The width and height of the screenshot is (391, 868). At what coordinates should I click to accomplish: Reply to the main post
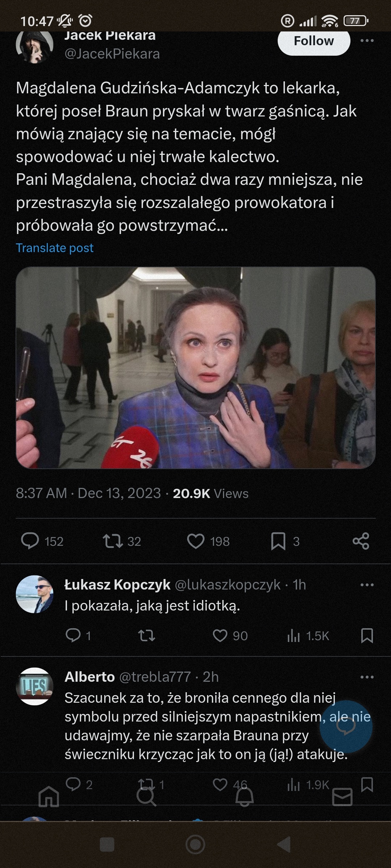click(30, 541)
